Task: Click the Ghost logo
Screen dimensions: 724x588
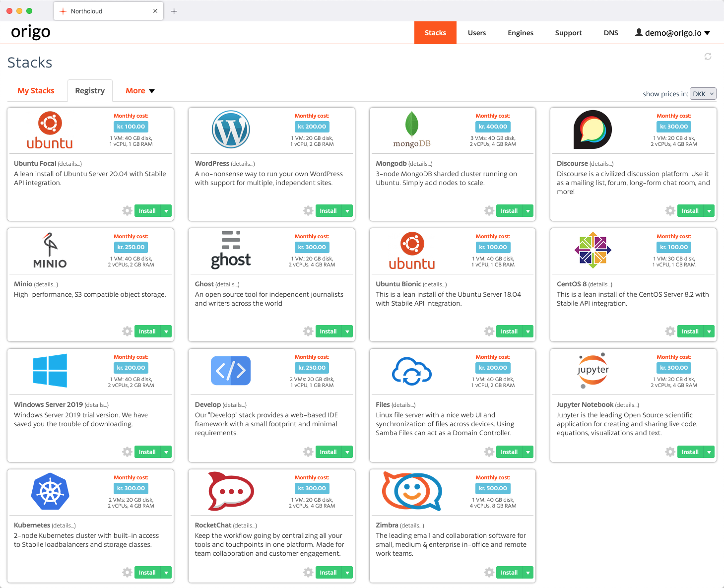Action: tap(231, 250)
